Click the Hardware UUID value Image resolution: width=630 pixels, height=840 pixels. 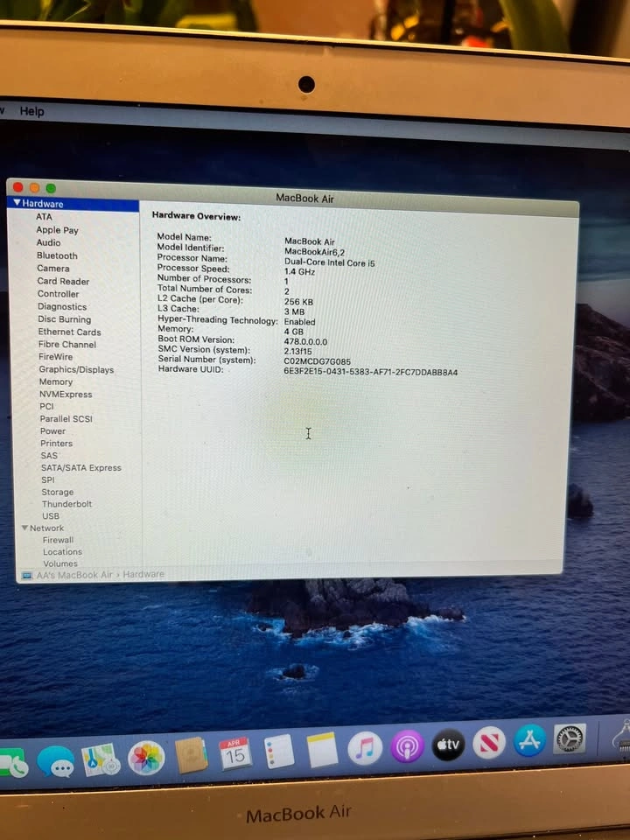(371, 373)
